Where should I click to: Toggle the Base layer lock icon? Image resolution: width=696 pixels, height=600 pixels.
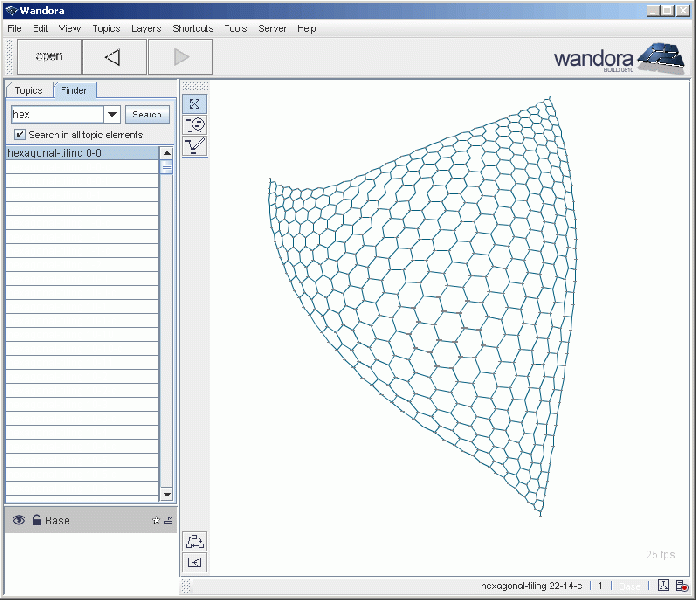[x=36, y=521]
